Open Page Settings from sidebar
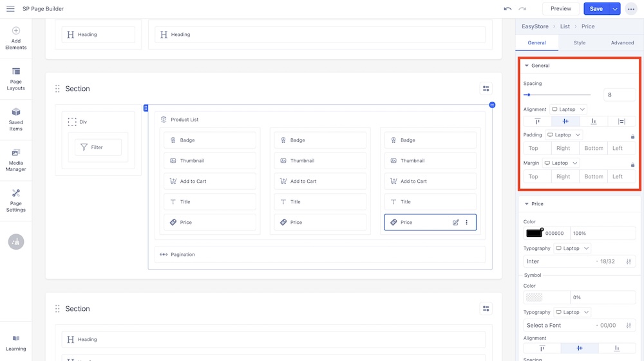 click(16, 201)
